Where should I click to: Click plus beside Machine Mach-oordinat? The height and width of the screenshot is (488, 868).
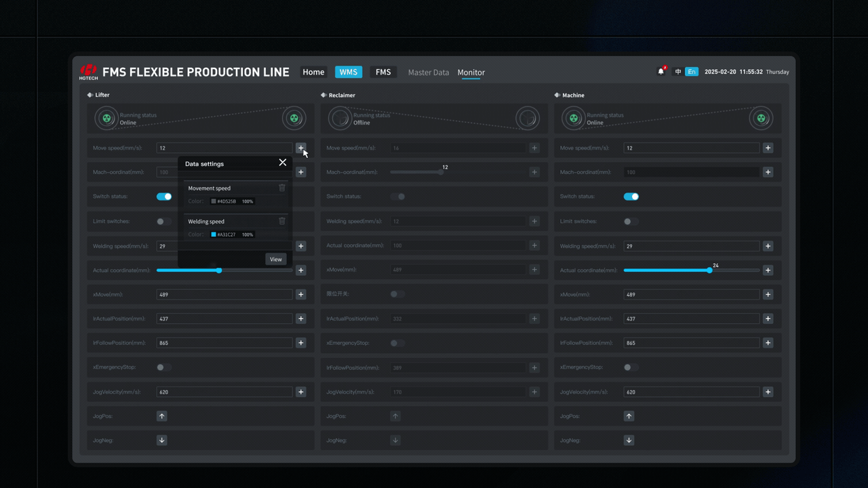pos(768,172)
